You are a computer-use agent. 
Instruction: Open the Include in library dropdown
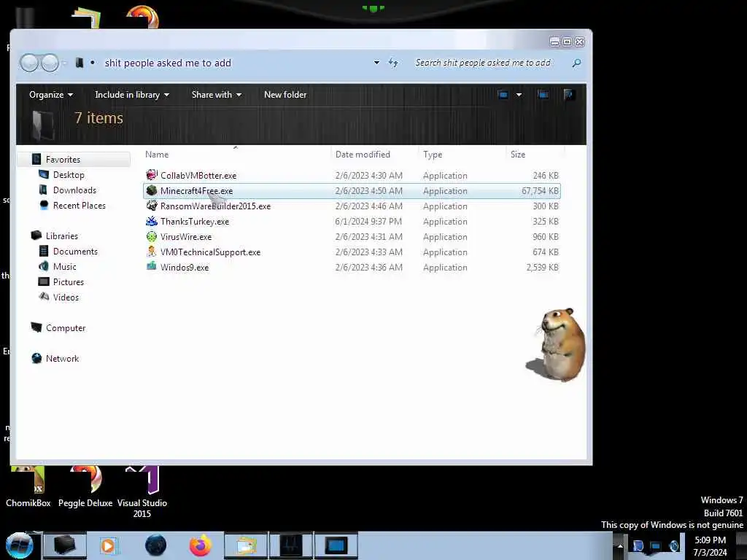(x=132, y=95)
